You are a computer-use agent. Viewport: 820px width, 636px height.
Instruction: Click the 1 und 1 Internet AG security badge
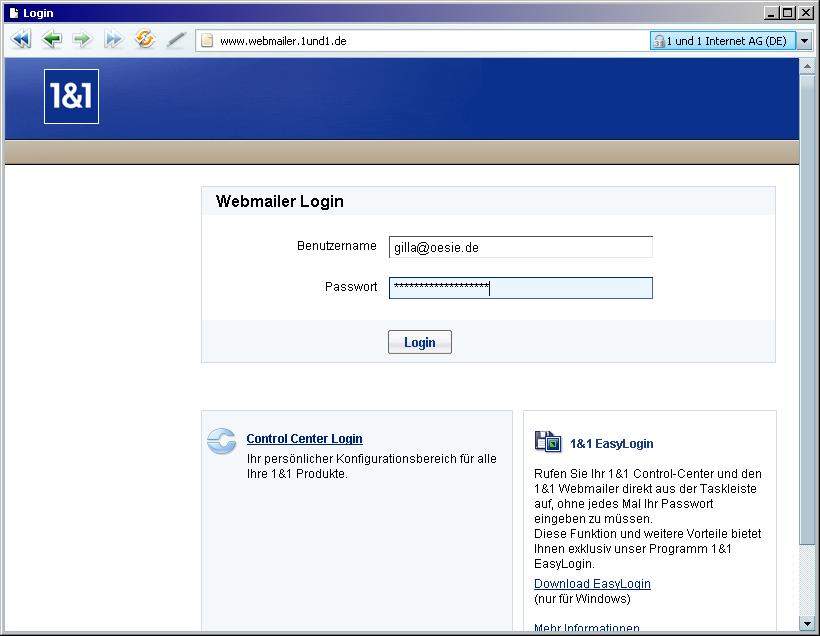(x=721, y=41)
